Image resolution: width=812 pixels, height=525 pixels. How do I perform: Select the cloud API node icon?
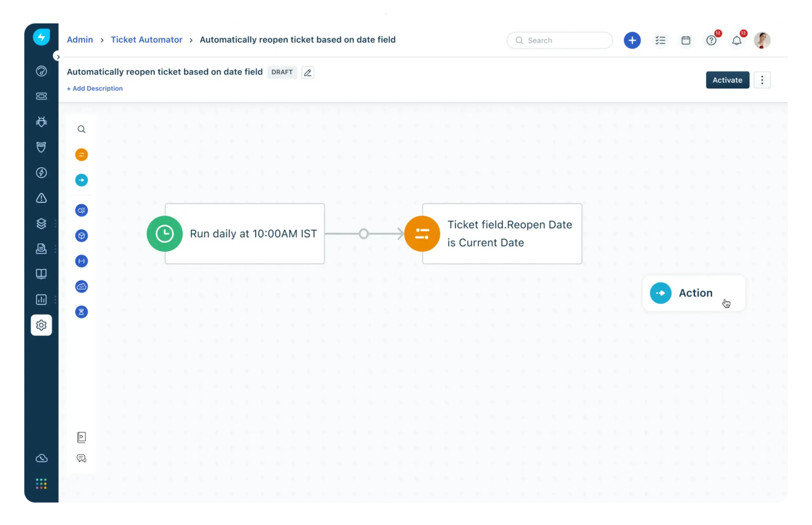[81, 287]
